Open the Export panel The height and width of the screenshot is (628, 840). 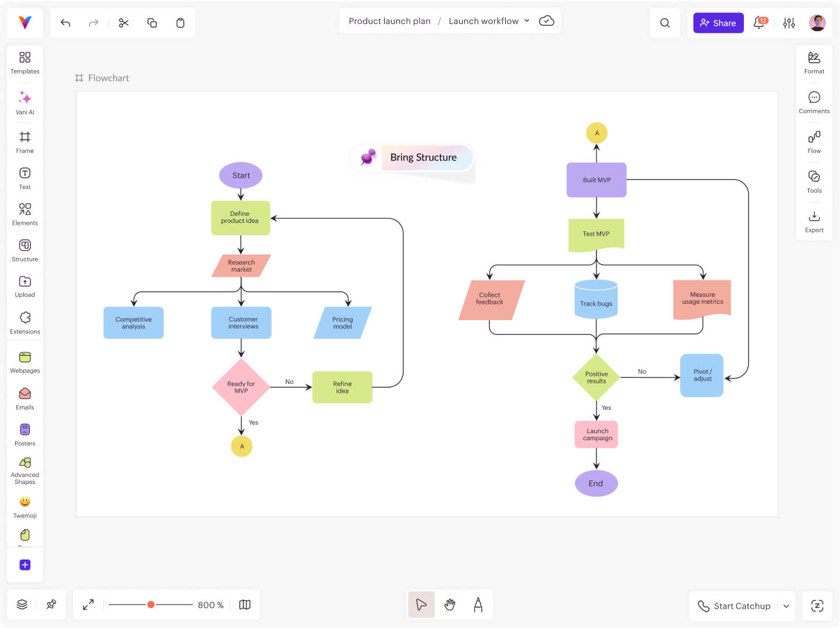click(x=814, y=219)
